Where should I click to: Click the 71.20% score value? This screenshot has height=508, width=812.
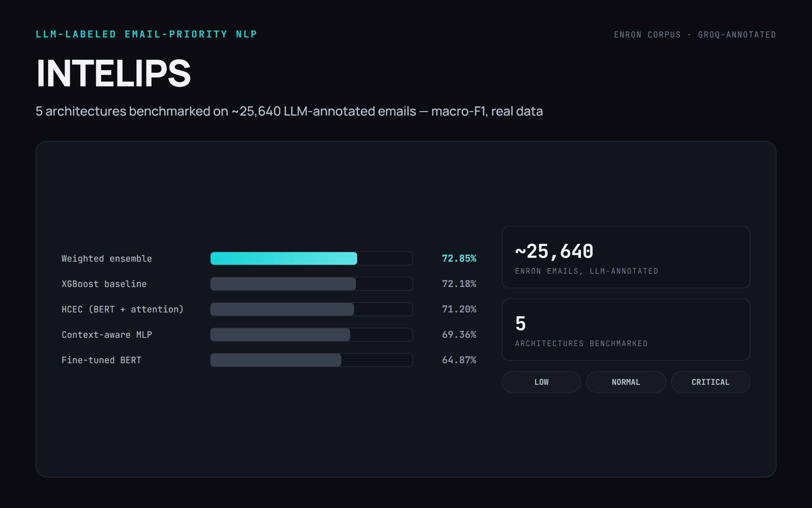459,309
